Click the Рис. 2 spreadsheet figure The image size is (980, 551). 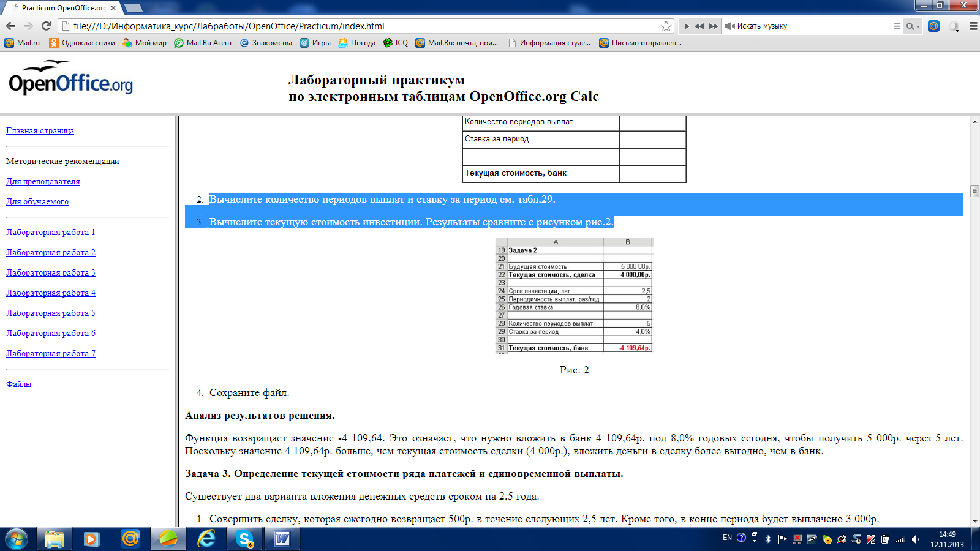575,296
